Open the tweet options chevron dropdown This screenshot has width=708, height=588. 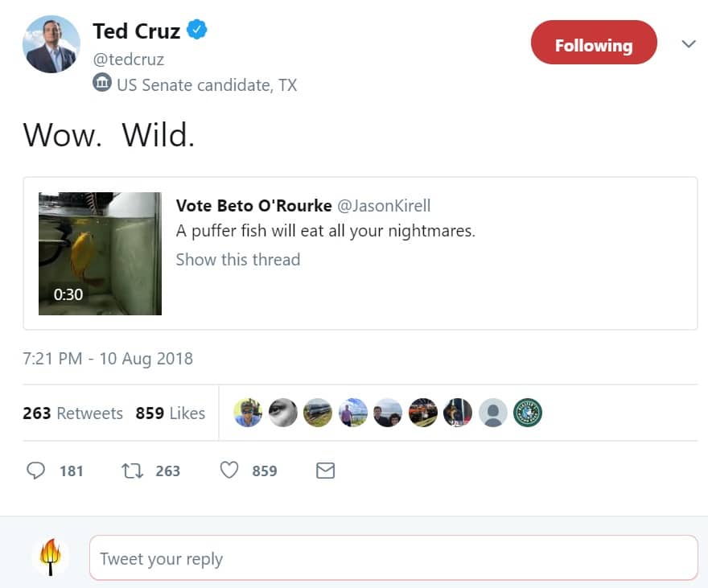point(689,43)
